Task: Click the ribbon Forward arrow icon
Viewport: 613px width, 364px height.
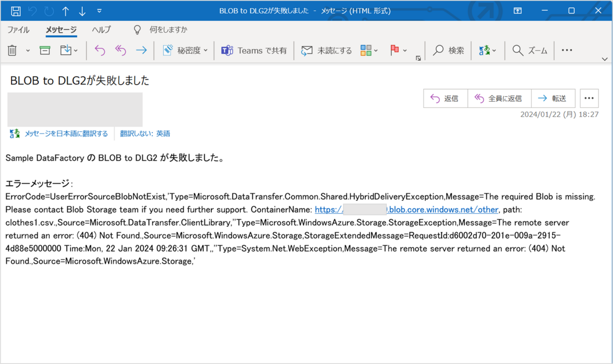Action: (141, 50)
